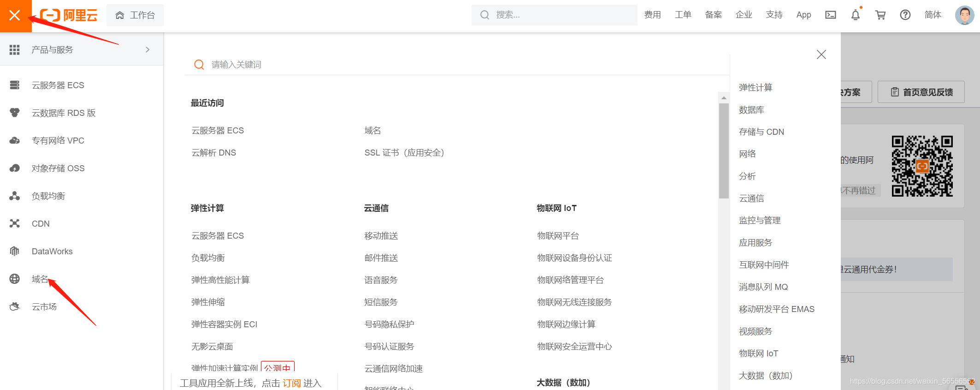980x390 pixels.
Task: Click the 云市场 sidebar icon
Action: tap(15, 306)
